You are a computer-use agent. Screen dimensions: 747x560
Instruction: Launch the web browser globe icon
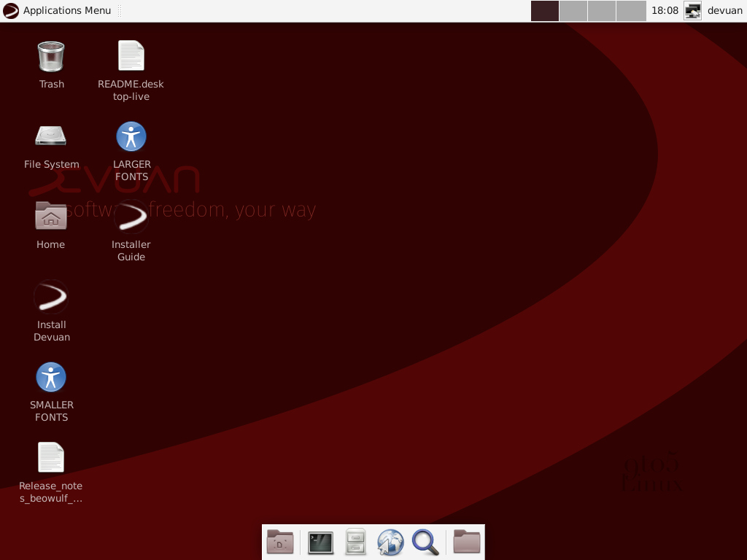[390, 542]
